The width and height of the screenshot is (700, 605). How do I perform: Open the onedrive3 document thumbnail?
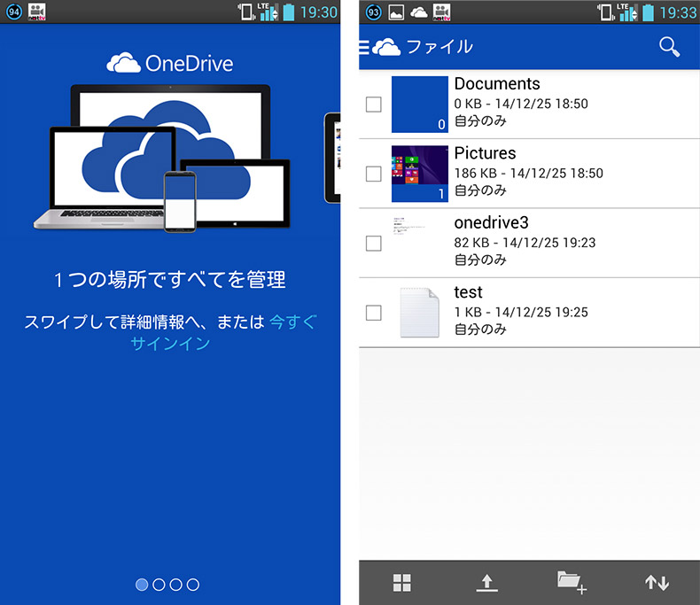[420, 244]
